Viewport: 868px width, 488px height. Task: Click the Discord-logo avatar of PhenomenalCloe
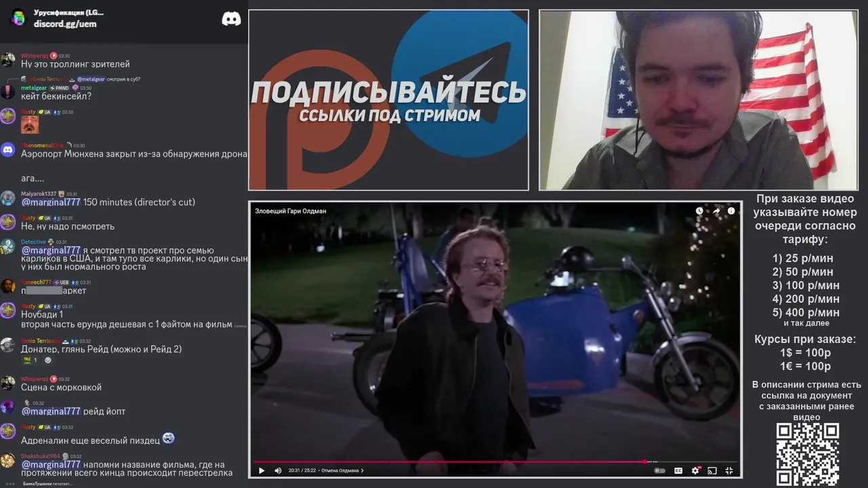click(7, 150)
